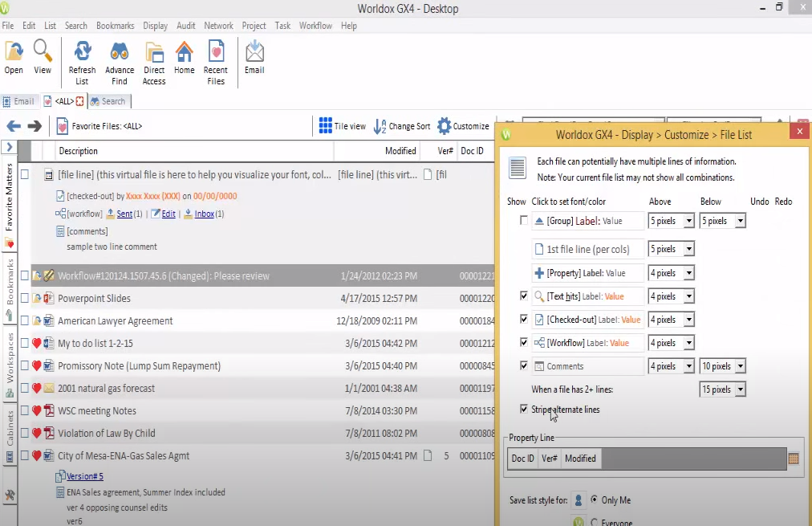Toggle Stripe alternate lines
The image size is (812, 526).
[x=525, y=410]
